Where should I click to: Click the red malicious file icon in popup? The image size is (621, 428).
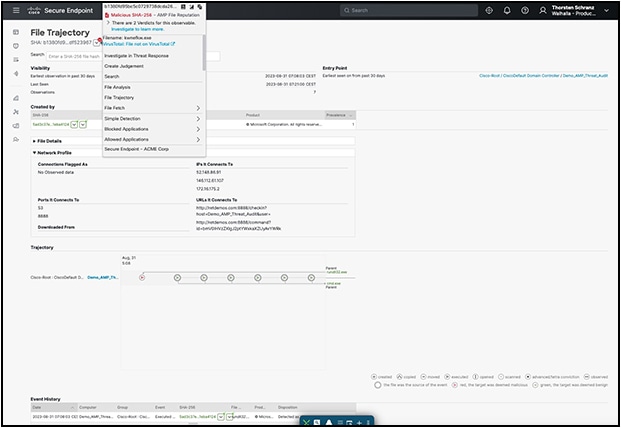point(107,15)
